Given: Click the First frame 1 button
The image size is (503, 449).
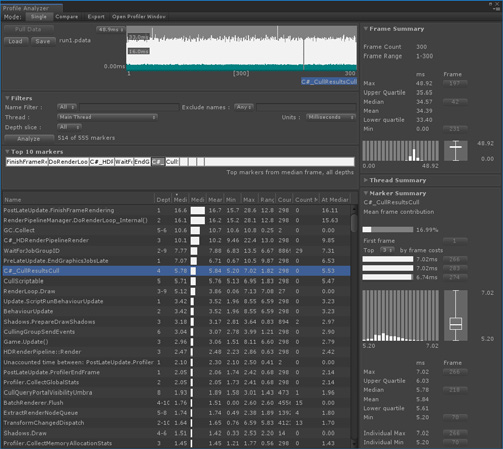Looking at the screenshot, I should (x=455, y=241).
